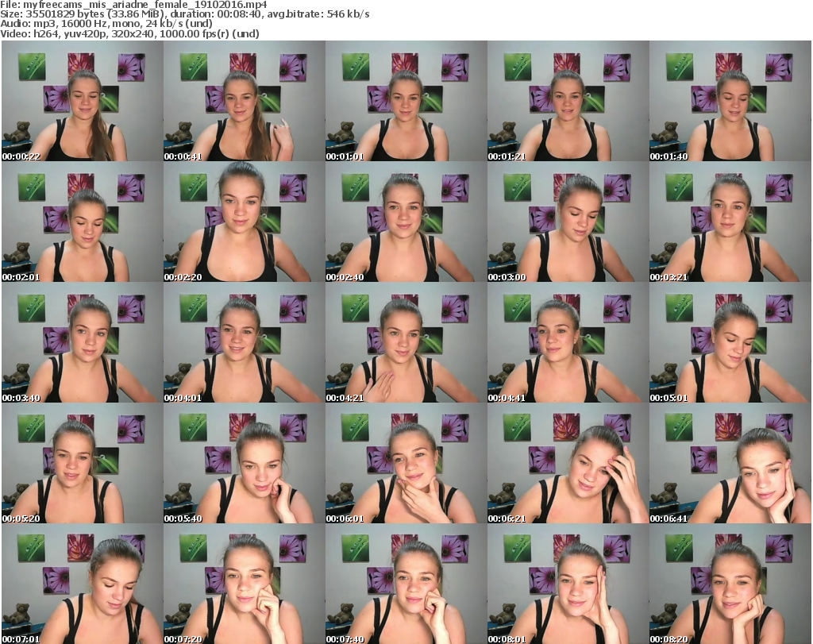Select the last thumbnail at 00:08:20
Image resolution: width=813 pixels, height=644 pixels.
[729, 584]
